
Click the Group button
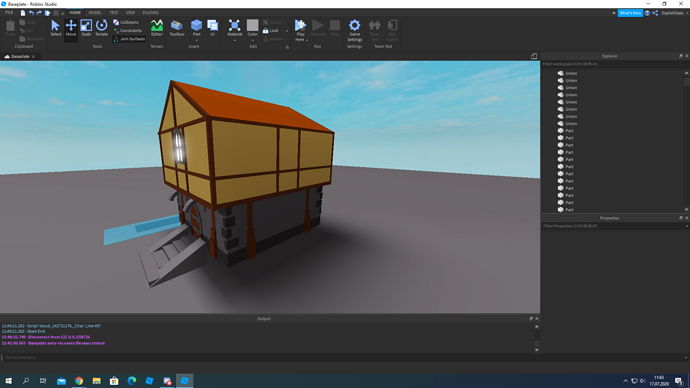point(274,22)
